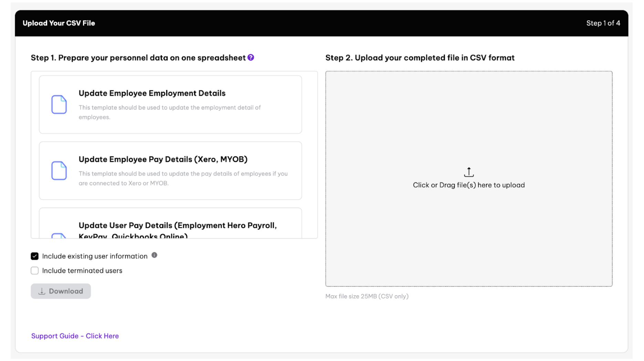The image size is (644, 361).
Task: Select the Update Employee Employment Details template title
Action: (152, 93)
